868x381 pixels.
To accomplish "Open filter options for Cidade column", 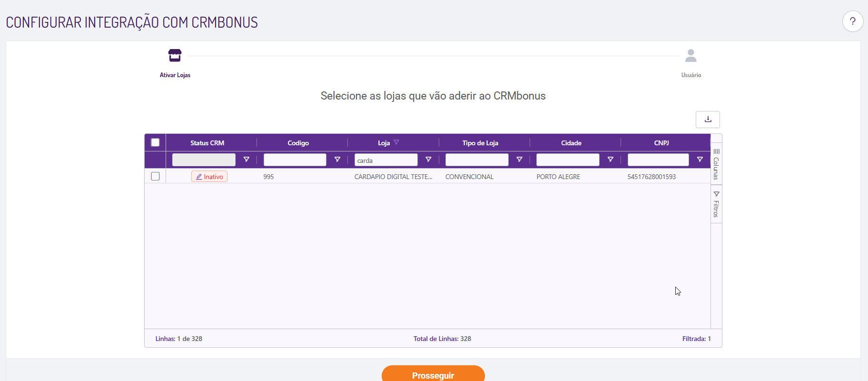I will point(610,160).
